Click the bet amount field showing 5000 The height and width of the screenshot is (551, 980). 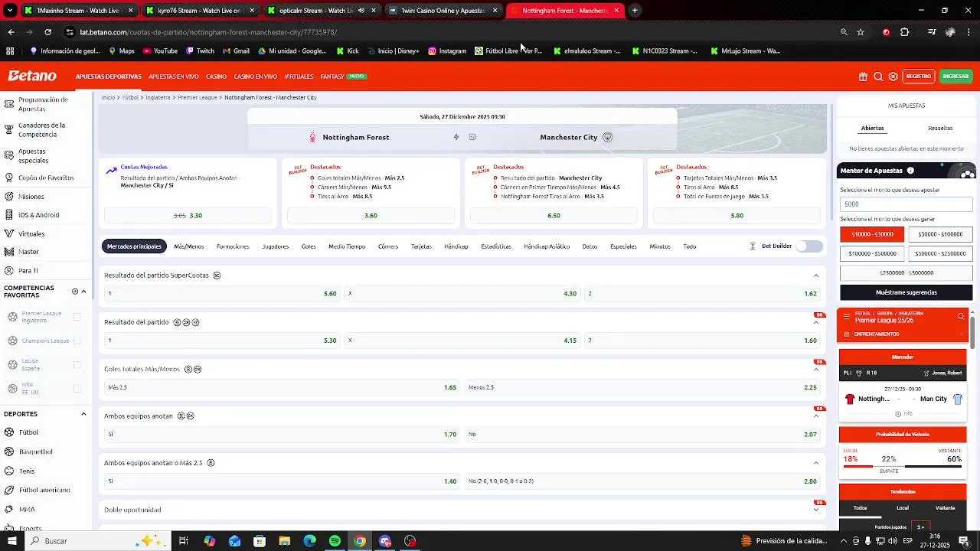(906, 204)
